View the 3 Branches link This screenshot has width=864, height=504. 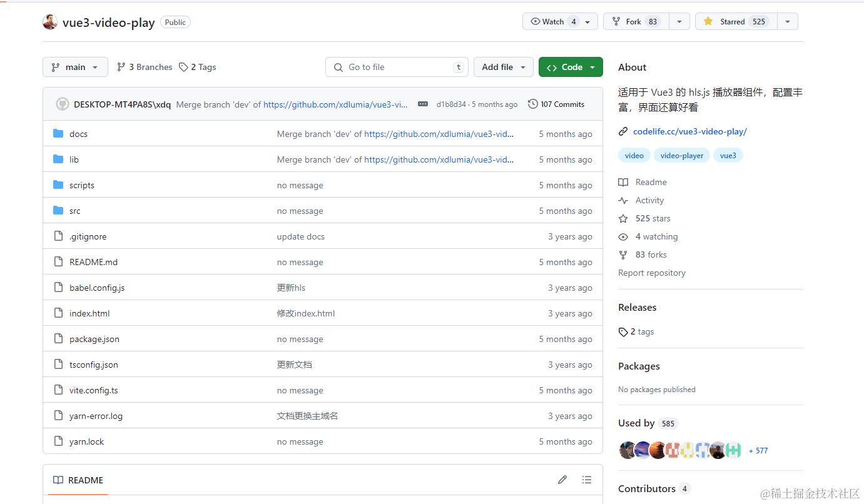click(145, 67)
